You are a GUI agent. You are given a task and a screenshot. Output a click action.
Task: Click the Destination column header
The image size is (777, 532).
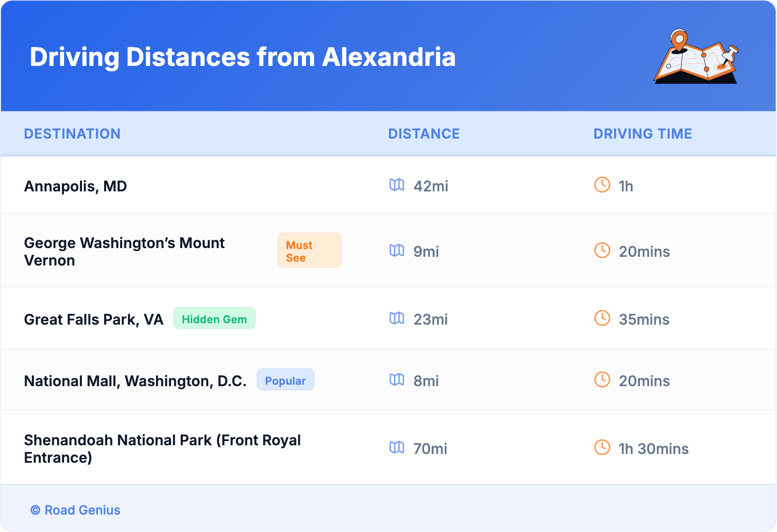72,134
